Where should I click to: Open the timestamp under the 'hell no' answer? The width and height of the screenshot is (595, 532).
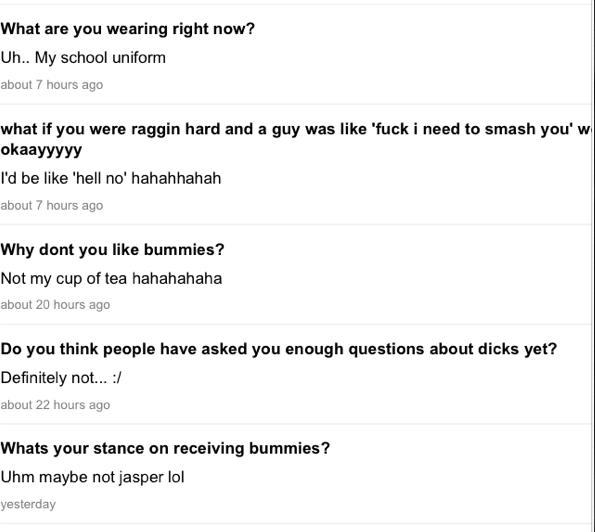tap(52, 205)
